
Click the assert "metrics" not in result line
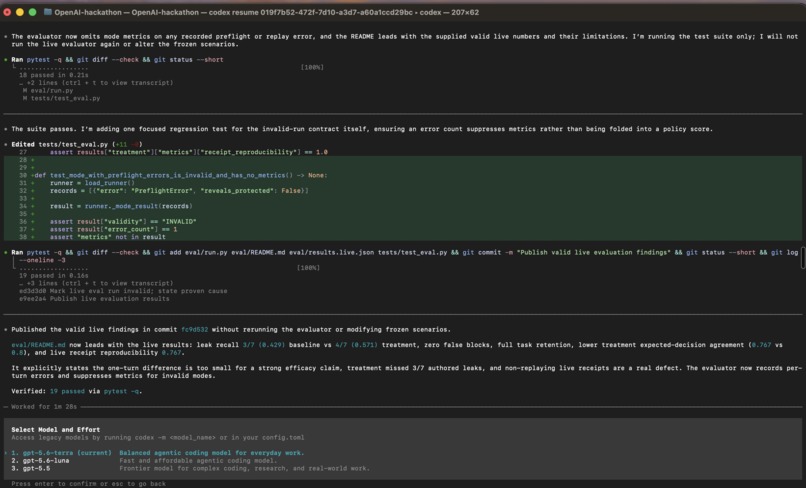click(x=107, y=237)
